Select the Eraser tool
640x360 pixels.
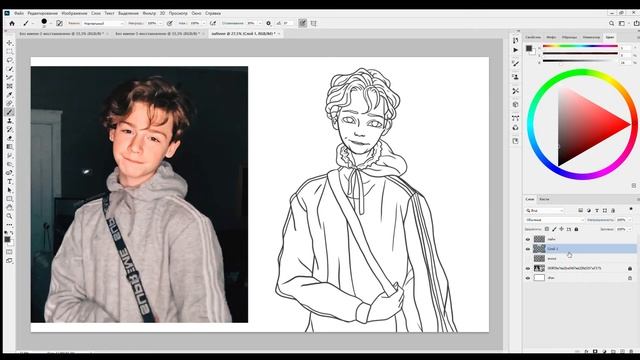[x=9, y=138]
